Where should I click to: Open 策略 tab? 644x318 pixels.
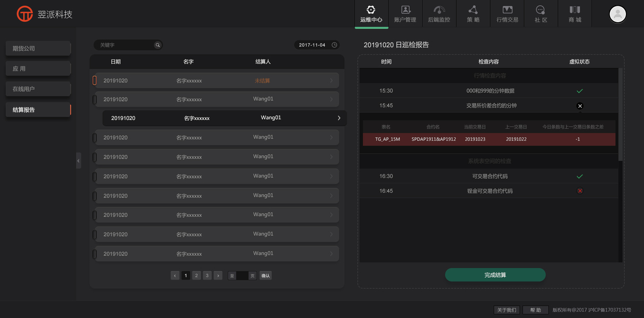pyautogui.click(x=473, y=14)
